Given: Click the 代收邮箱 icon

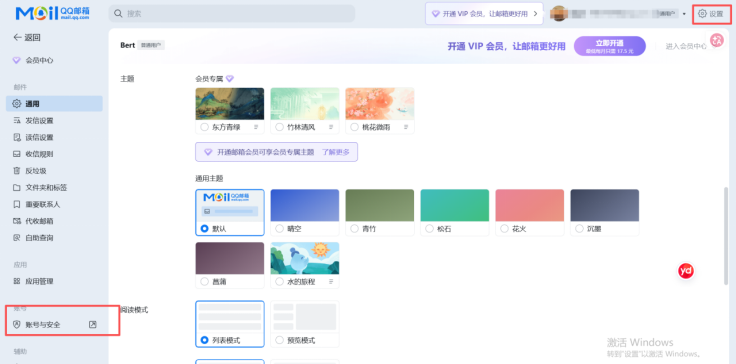Looking at the screenshot, I should click(17, 221).
